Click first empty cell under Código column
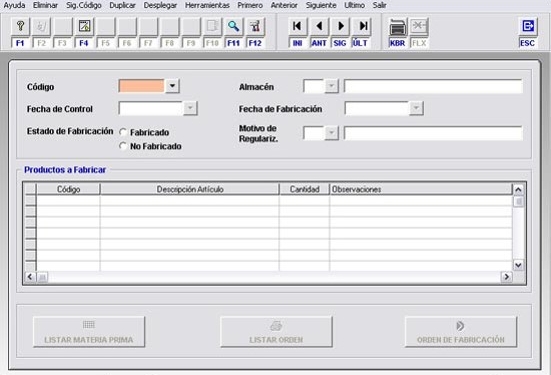Image resolution: width=551 pixels, height=375 pixels. point(69,200)
